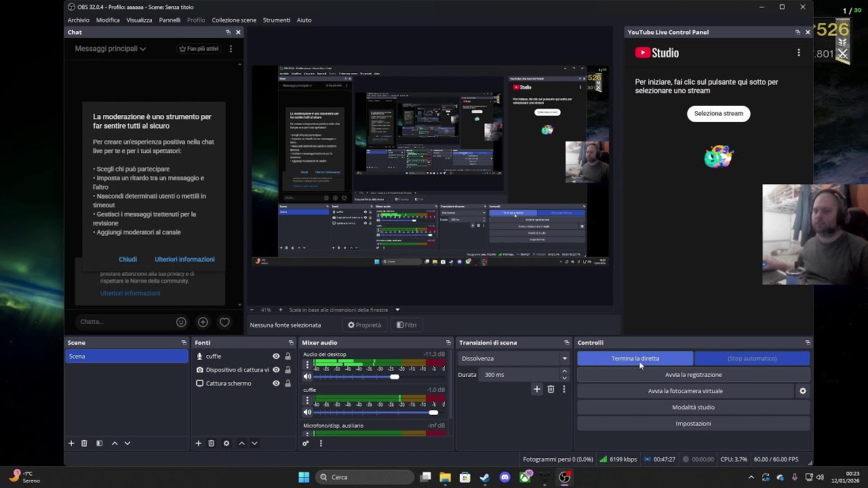The image size is (868, 488).
Task: Move scene up with the arrow icon
Action: click(x=115, y=443)
